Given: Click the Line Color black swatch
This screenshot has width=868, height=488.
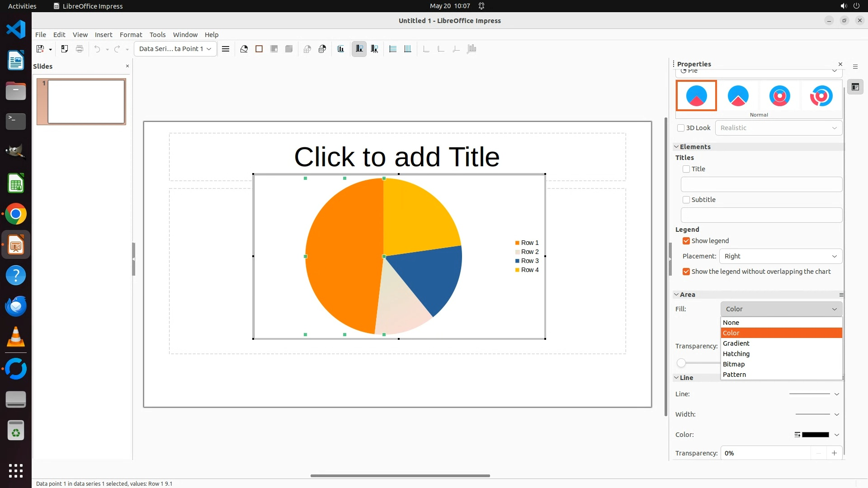Looking at the screenshot, I should tap(815, 435).
